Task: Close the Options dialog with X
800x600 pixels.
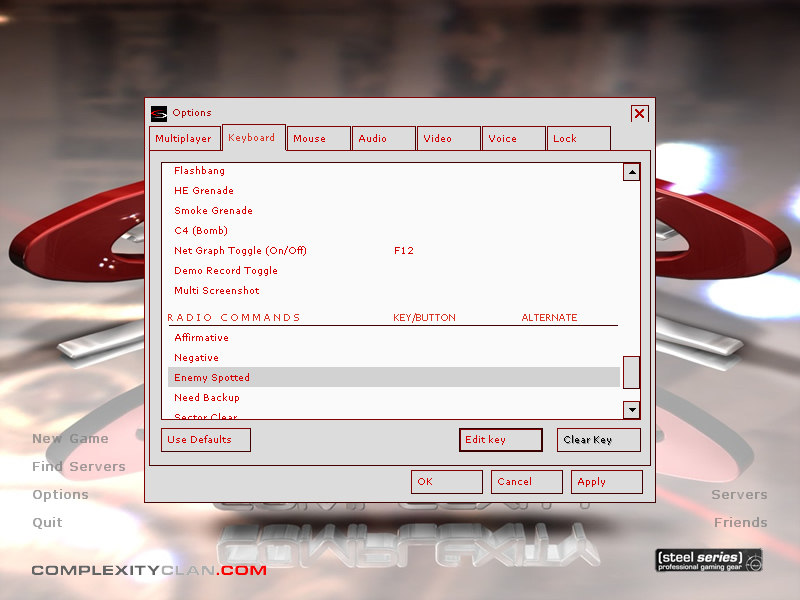Action: (x=639, y=113)
